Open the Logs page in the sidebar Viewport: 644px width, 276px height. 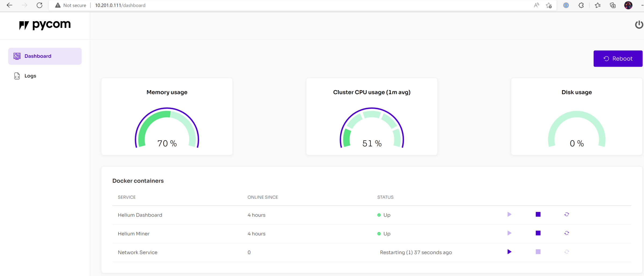pyautogui.click(x=30, y=76)
